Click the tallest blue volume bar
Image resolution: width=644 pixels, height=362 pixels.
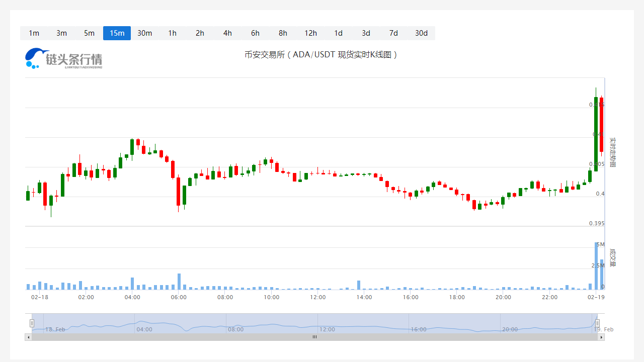596,266
